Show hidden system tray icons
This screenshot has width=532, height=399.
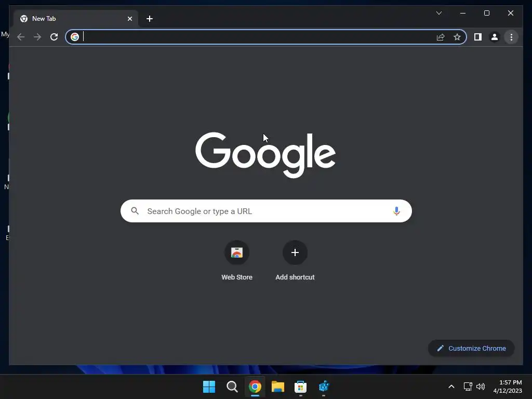(451, 387)
